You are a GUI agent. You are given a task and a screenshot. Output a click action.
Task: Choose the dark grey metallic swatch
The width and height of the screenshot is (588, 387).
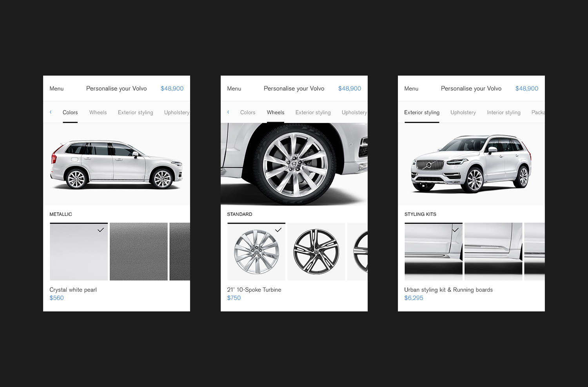[180, 251]
